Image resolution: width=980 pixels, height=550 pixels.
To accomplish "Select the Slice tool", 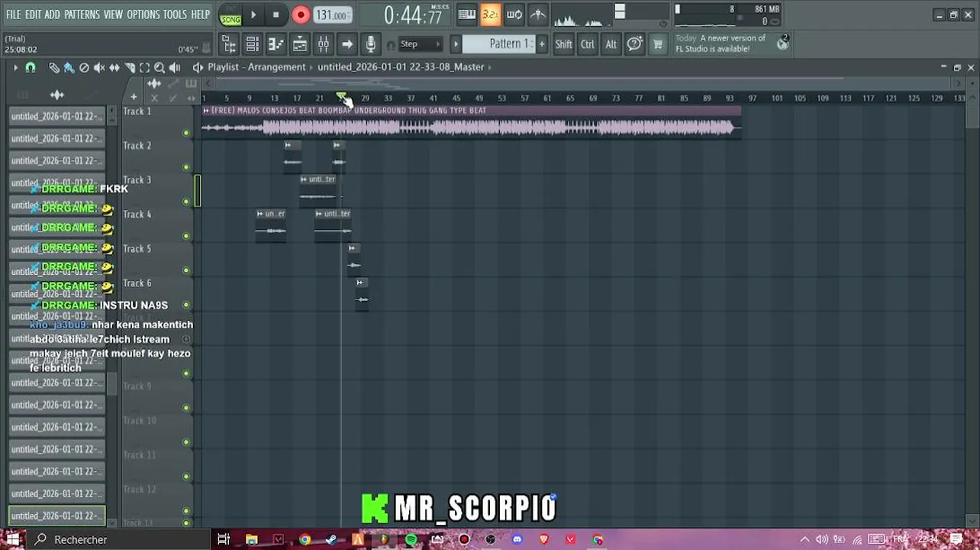I will point(130,68).
